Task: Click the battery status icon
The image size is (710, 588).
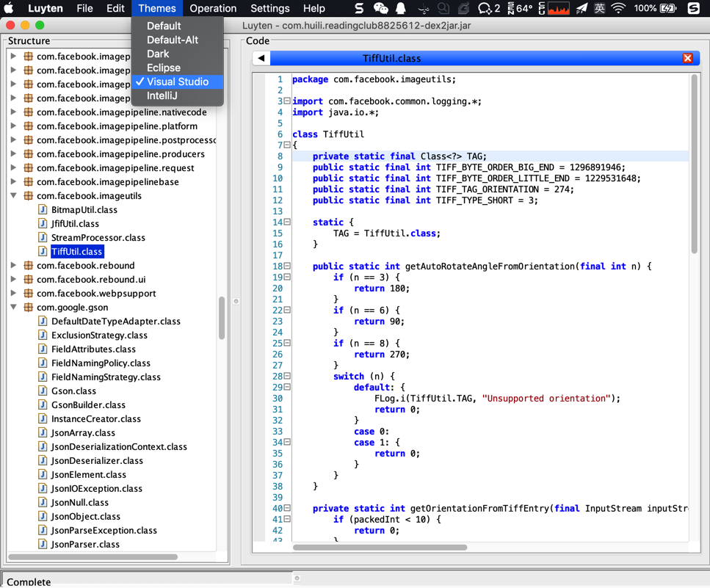Action: click(668, 8)
